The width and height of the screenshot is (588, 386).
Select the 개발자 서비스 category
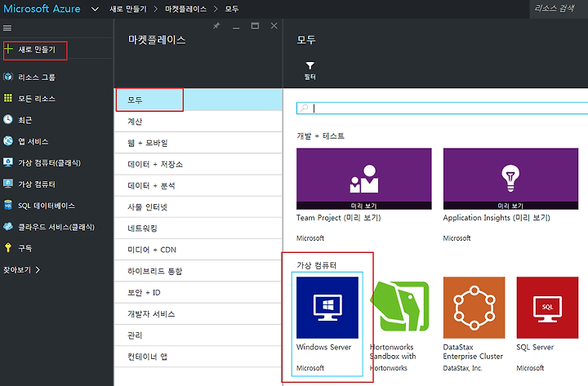pos(198,313)
